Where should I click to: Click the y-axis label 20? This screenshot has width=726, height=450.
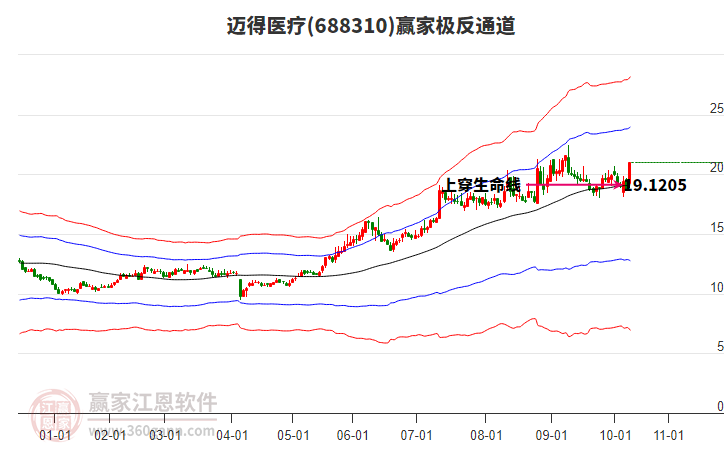coord(716,168)
